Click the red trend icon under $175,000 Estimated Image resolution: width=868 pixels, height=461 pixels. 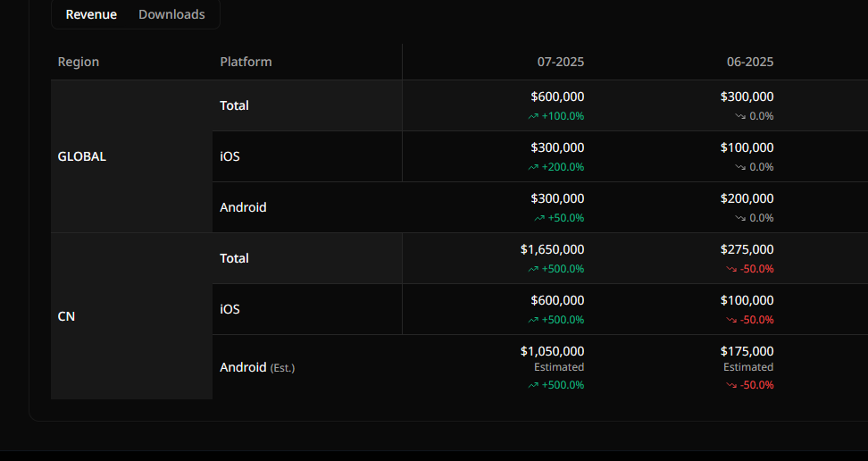(731, 385)
